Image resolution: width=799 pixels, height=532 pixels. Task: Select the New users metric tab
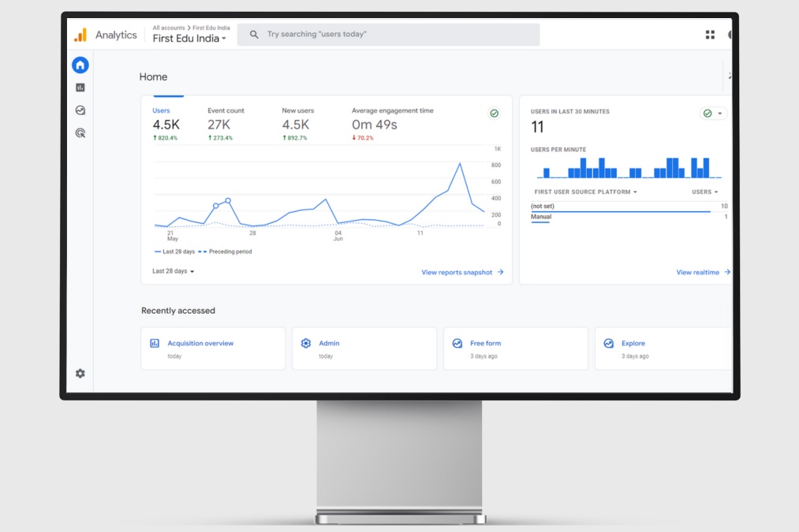pyautogui.click(x=297, y=124)
